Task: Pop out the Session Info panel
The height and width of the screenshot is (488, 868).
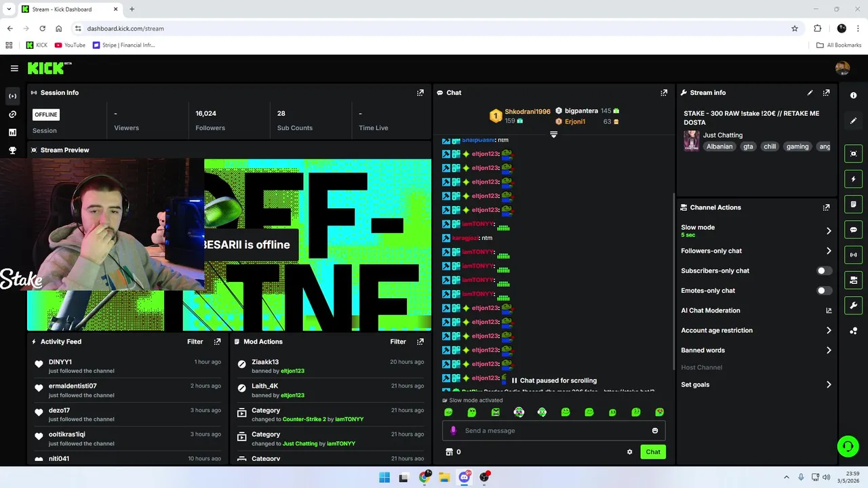Action: point(420,93)
